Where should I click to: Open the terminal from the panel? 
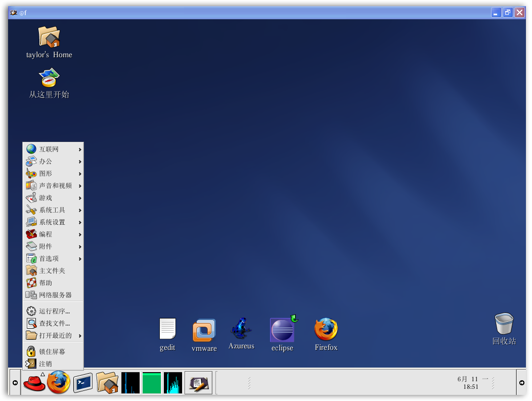point(82,383)
